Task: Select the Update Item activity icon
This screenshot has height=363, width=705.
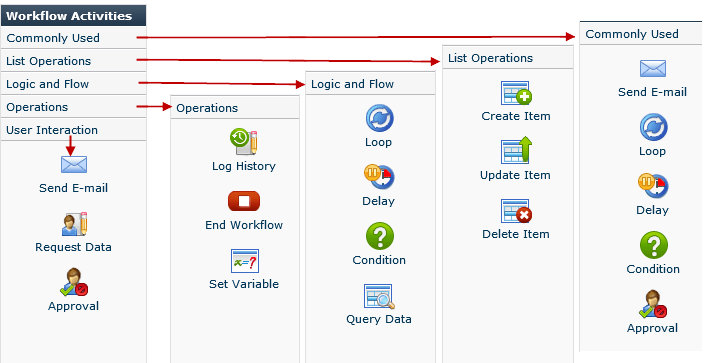Action: tap(516, 150)
